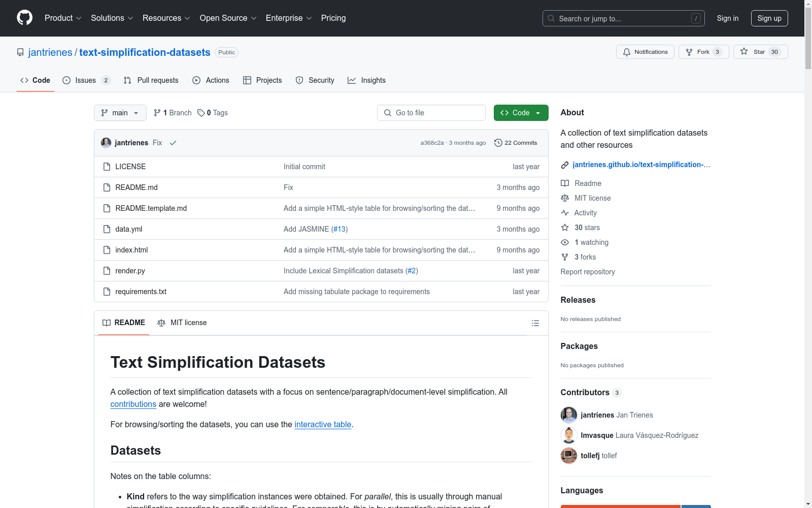Open the index.html file

point(131,250)
